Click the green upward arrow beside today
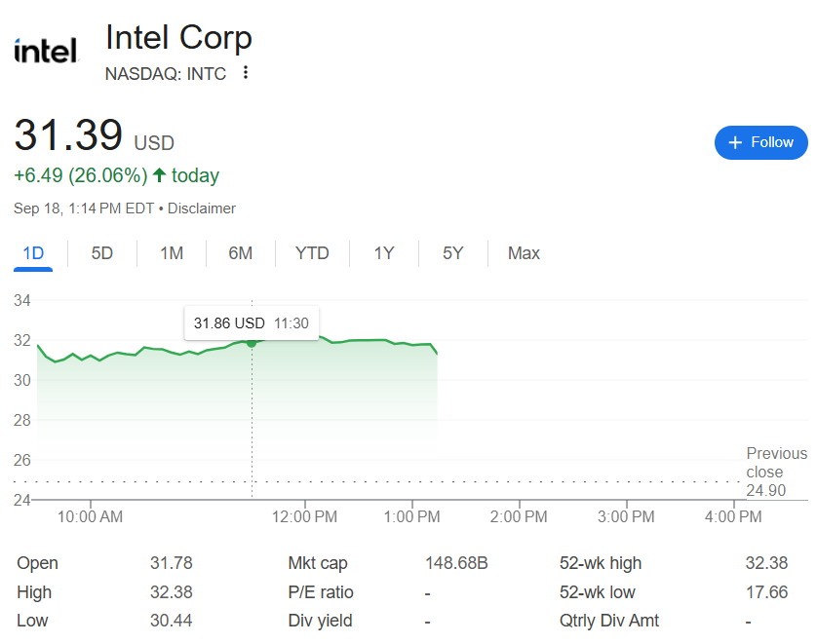The image size is (817, 644). tap(160, 176)
